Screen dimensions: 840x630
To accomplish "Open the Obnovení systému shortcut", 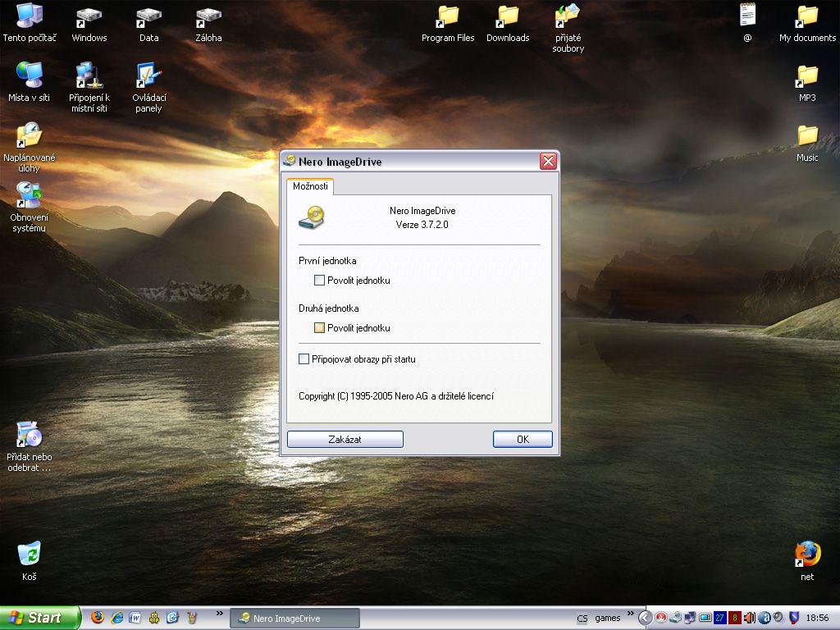I will click(x=30, y=196).
